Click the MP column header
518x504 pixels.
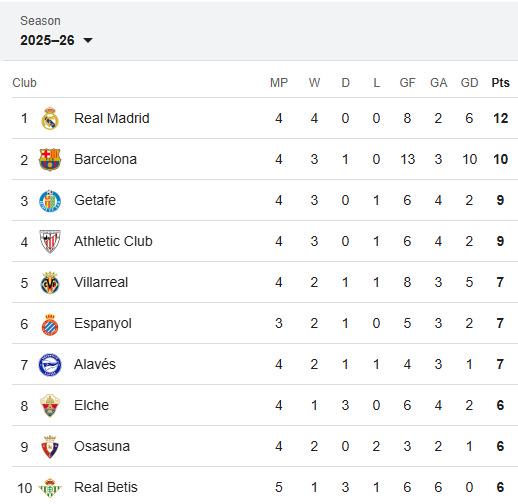pos(279,83)
